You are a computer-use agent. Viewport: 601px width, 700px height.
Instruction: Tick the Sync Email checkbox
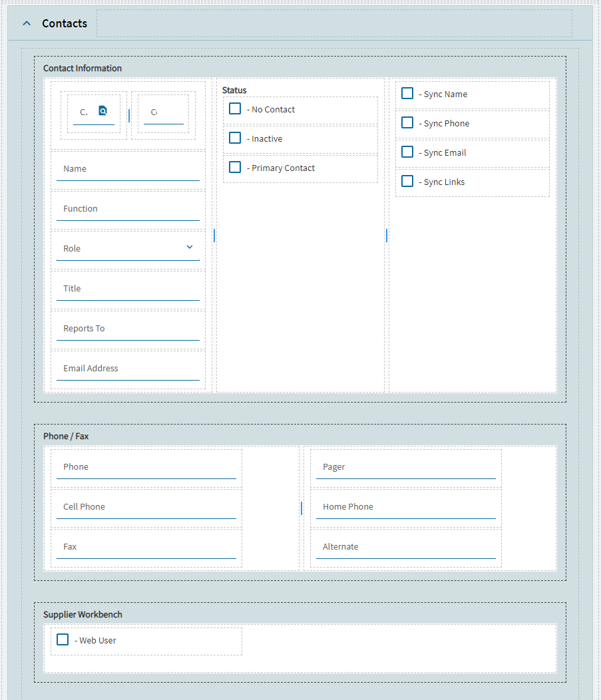(407, 152)
